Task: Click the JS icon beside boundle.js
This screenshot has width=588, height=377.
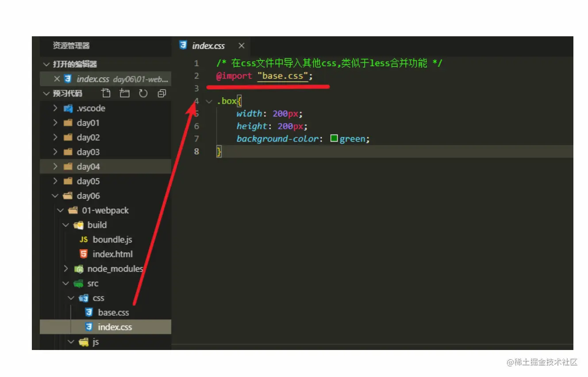Action: (x=84, y=240)
